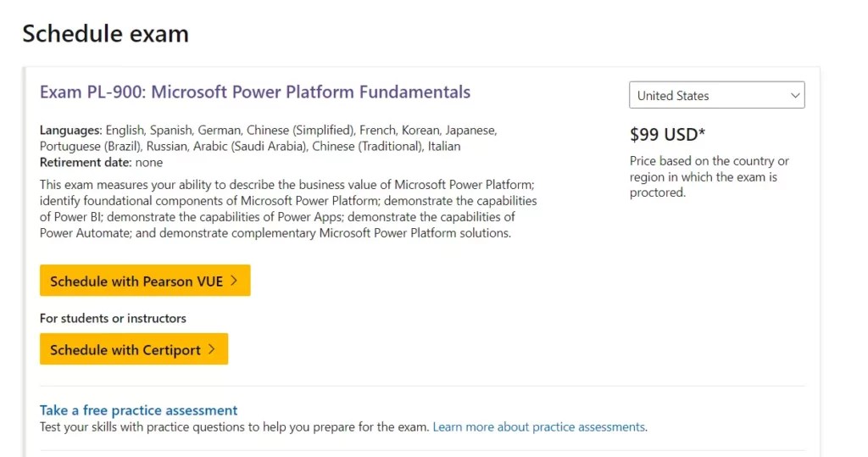
Task: Click the exam description paragraph
Action: click(288, 209)
